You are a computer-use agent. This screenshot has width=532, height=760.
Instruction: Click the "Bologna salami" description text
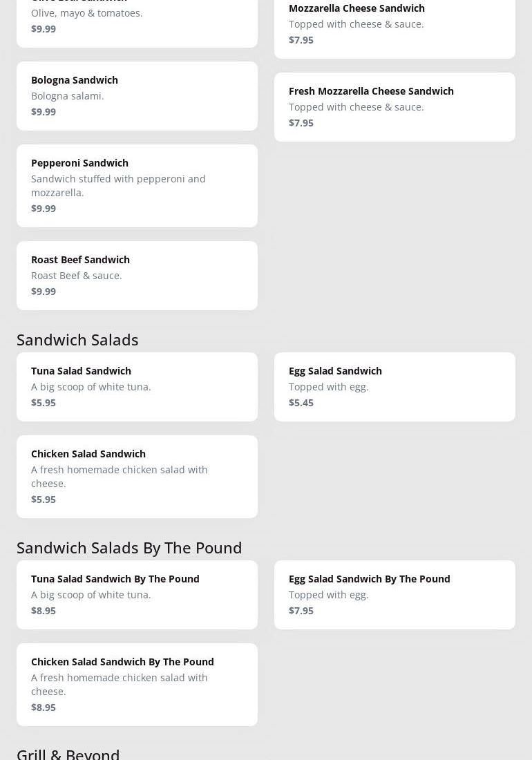tap(68, 96)
